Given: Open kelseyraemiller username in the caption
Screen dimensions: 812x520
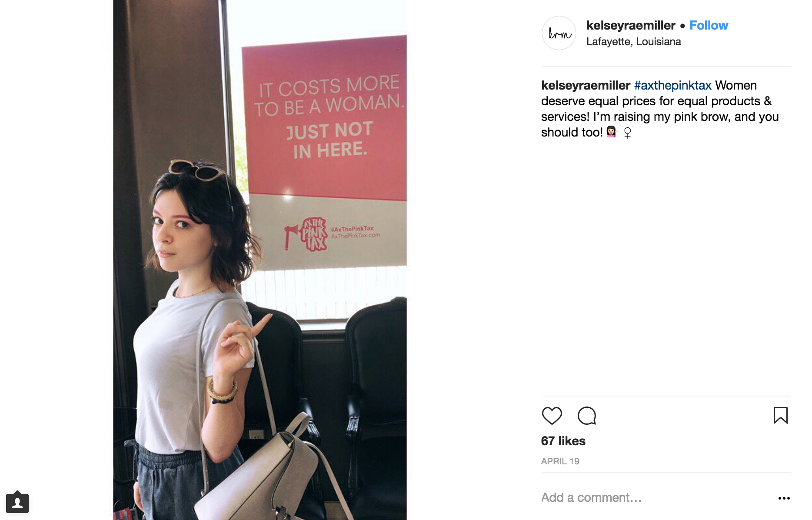Looking at the screenshot, I should [x=586, y=85].
